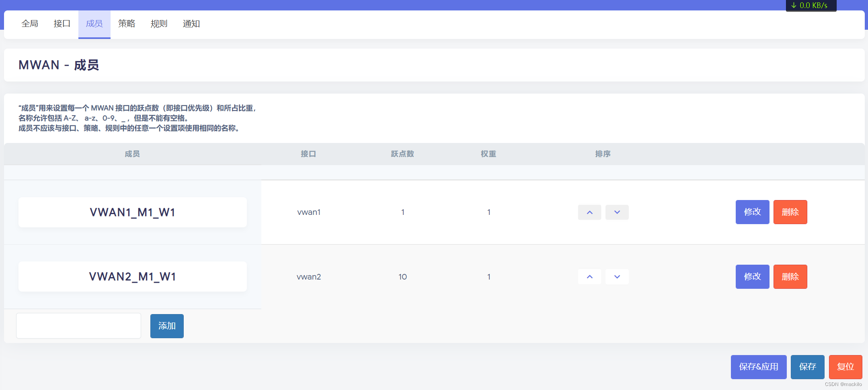This screenshot has width=868, height=390.
Task: Switch to the 接口 tab
Action: [62, 24]
